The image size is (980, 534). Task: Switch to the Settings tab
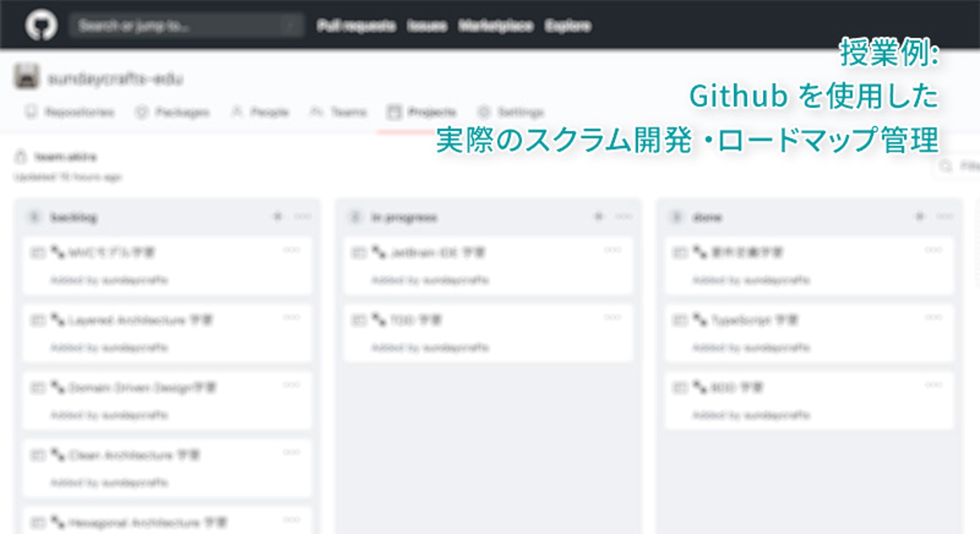click(x=511, y=112)
